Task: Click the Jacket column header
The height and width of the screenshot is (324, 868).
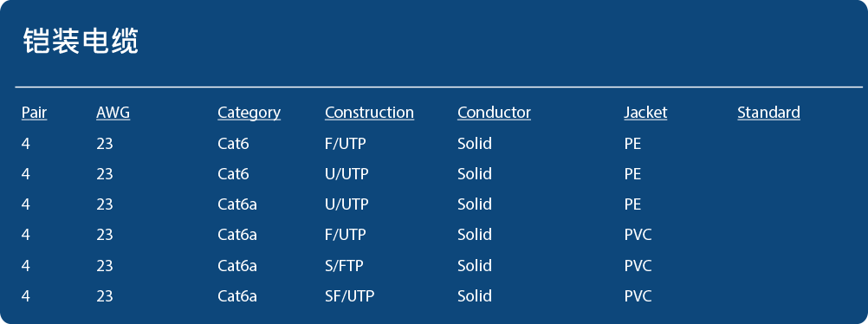Action: point(645,113)
